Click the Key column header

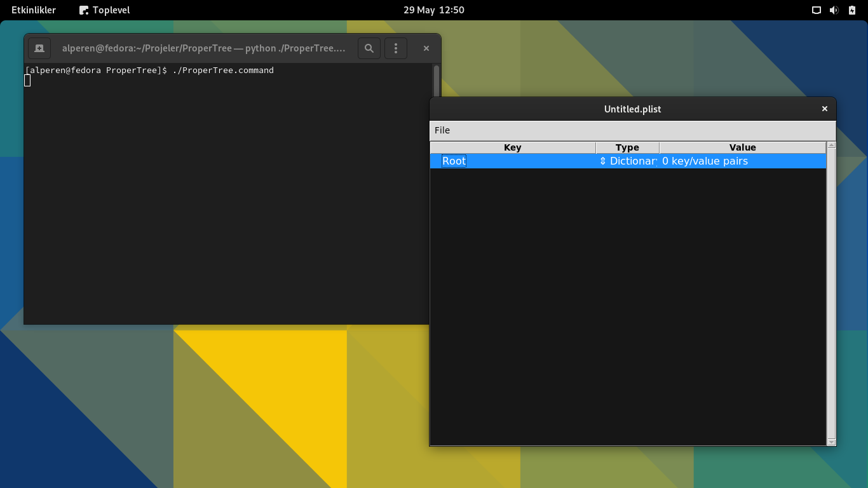pos(513,147)
